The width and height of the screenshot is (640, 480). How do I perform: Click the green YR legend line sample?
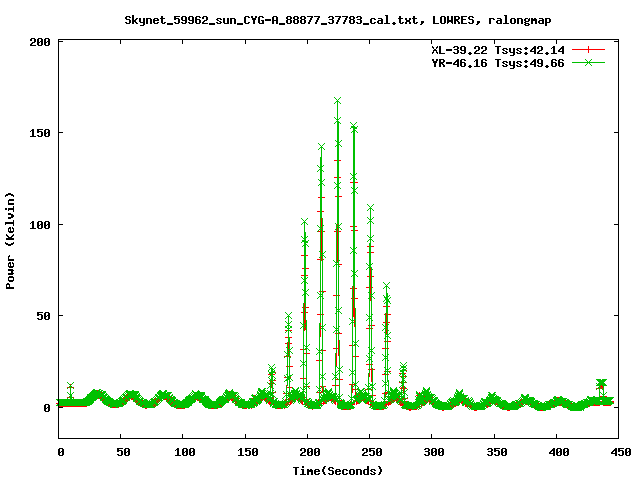(588, 62)
